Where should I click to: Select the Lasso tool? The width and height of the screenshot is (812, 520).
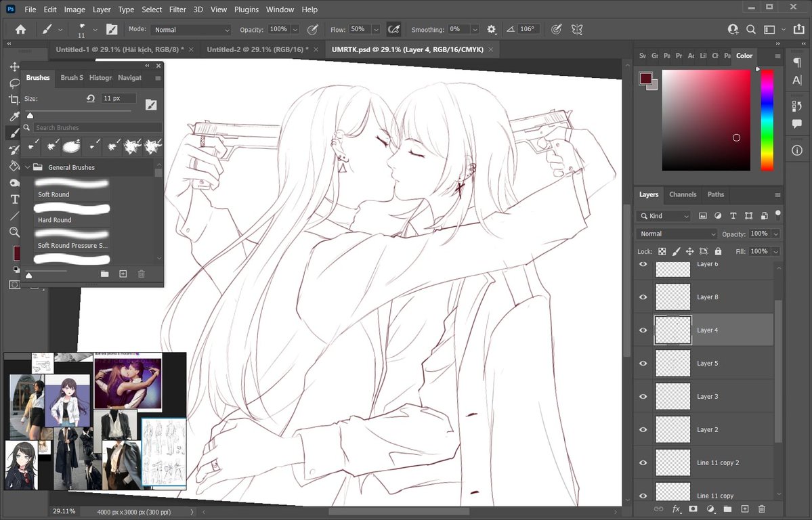click(x=14, y=83)
